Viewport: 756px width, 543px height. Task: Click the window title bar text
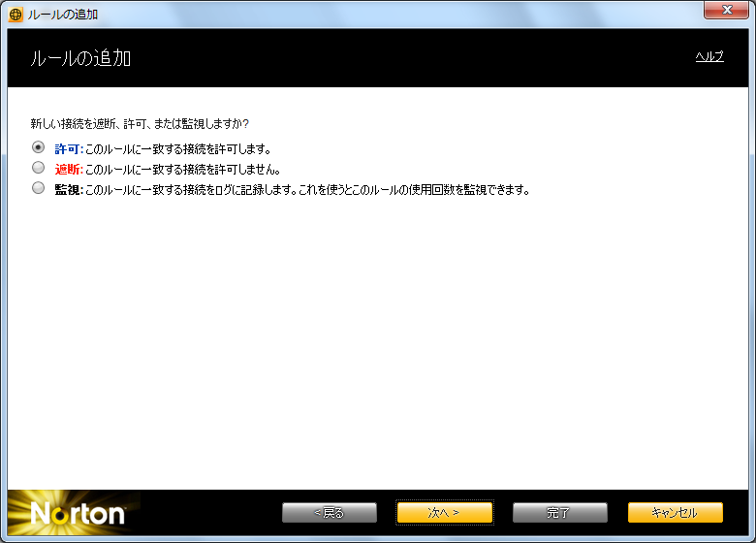coord(63,15)
